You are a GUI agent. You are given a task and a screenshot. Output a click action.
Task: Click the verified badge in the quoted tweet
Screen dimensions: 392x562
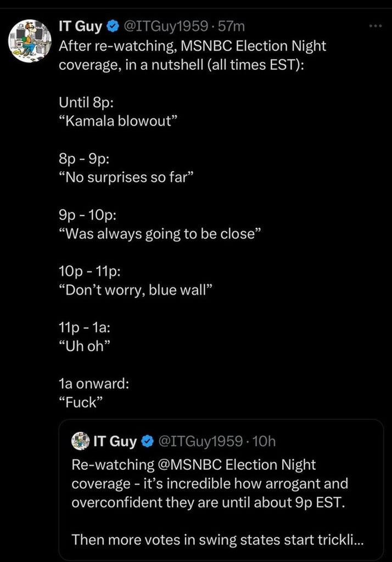pos(147,441)
